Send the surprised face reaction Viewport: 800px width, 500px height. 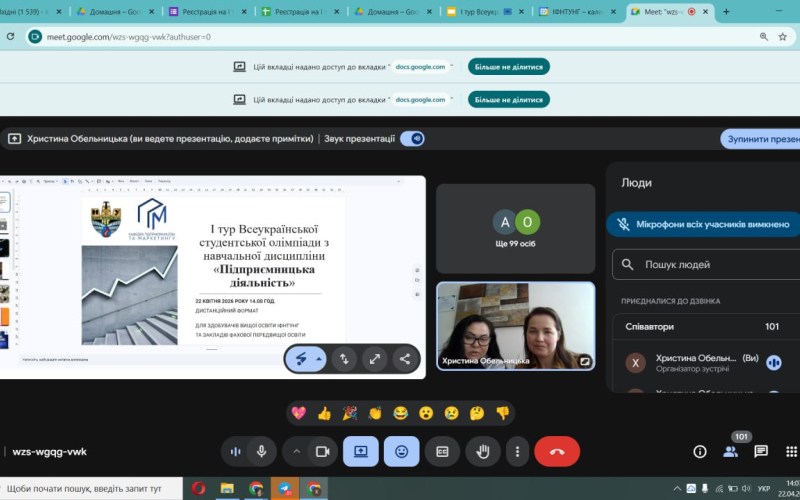(x=426, y=413)
